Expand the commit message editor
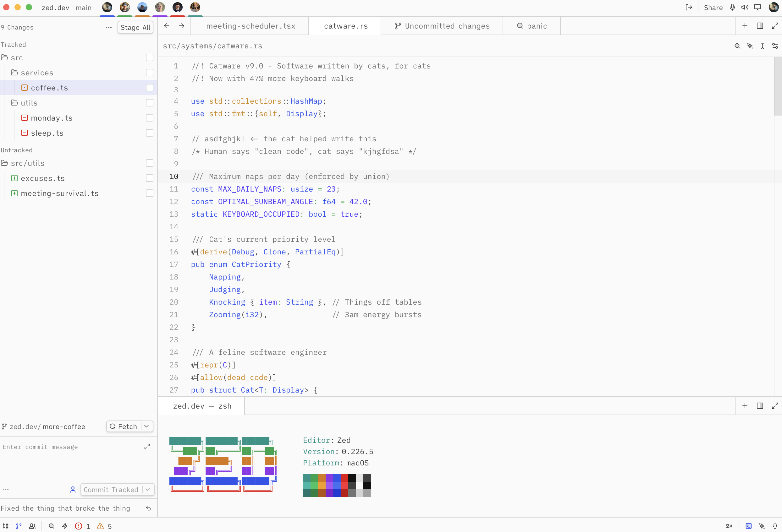Viewport: 782px width, 532px height. [x=147, y=447]
